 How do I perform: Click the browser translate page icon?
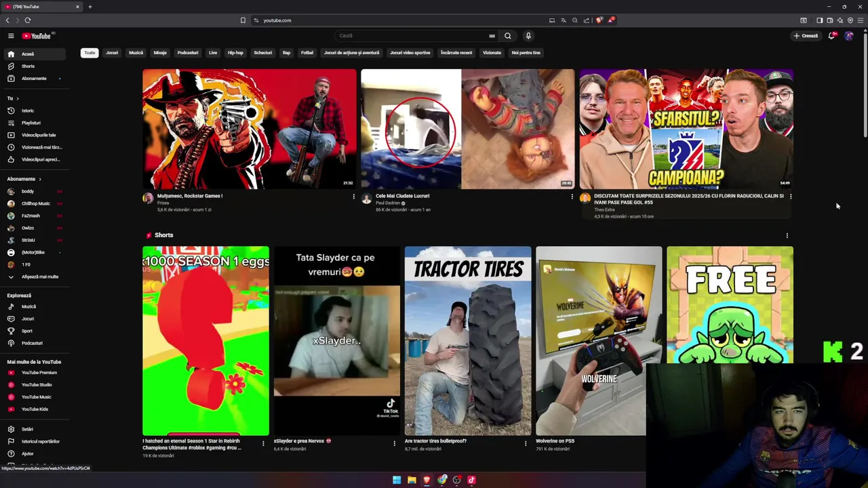(563, 20)
